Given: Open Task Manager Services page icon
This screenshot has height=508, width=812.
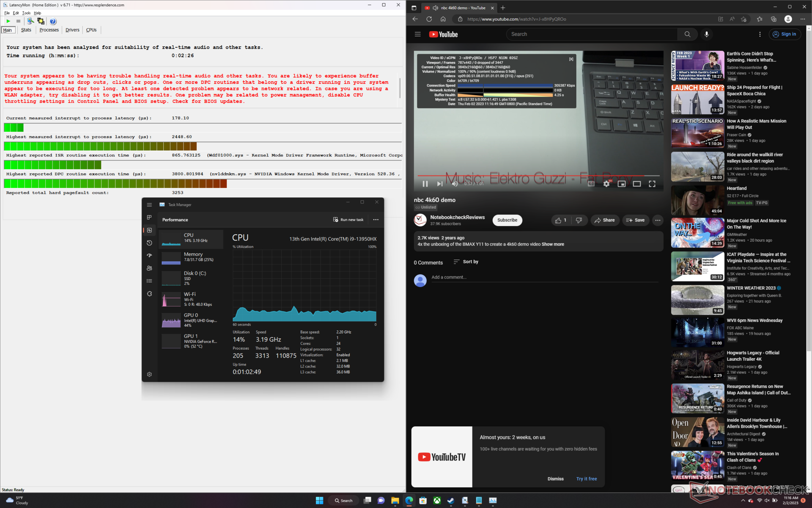Looking at the screenshot, I should pyautogui.click(x=149, y=294).
